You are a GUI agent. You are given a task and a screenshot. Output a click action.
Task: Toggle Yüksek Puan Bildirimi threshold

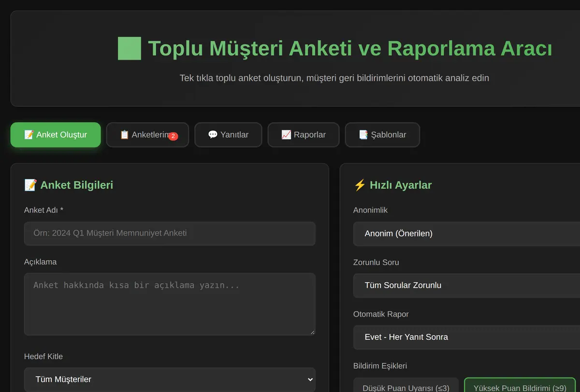coord(520,385)
